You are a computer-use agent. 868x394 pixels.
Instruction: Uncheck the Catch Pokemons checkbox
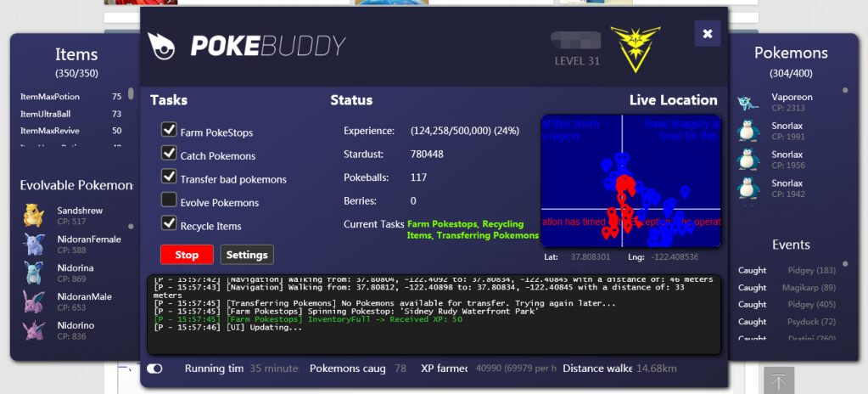pos(169,155)
